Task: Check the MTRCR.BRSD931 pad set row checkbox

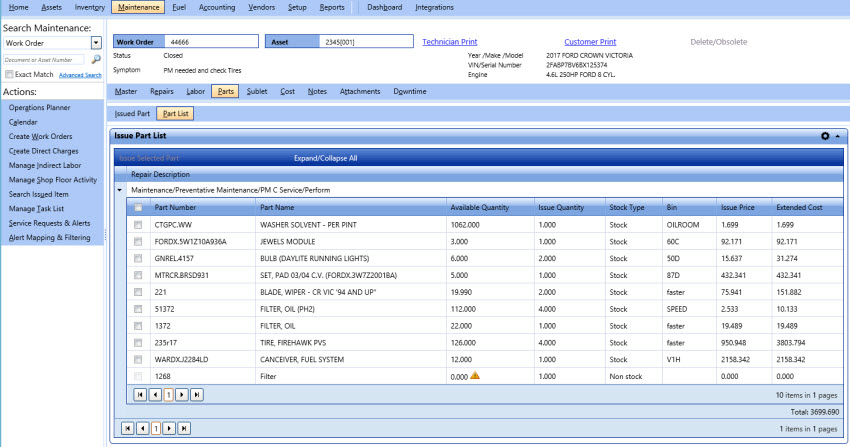Action: point(138,275)
